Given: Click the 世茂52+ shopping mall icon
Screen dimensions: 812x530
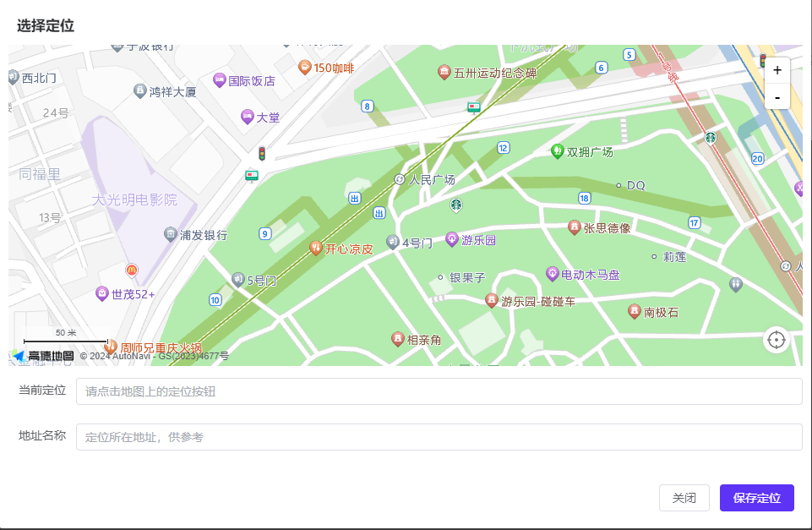Looking at the screenshot, I should point(102,293).
